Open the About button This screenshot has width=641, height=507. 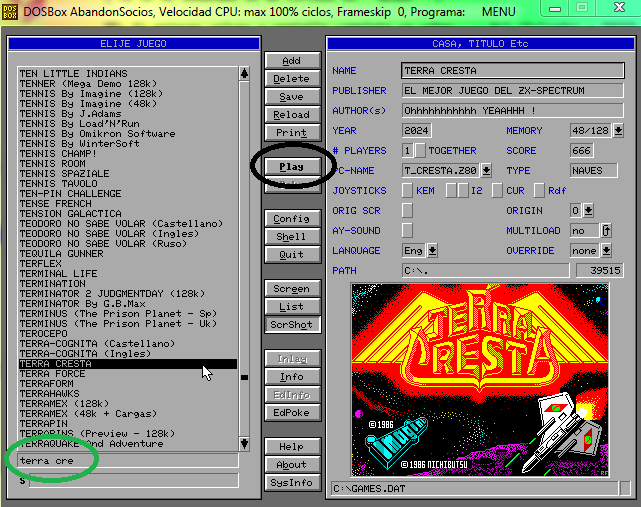292,464
